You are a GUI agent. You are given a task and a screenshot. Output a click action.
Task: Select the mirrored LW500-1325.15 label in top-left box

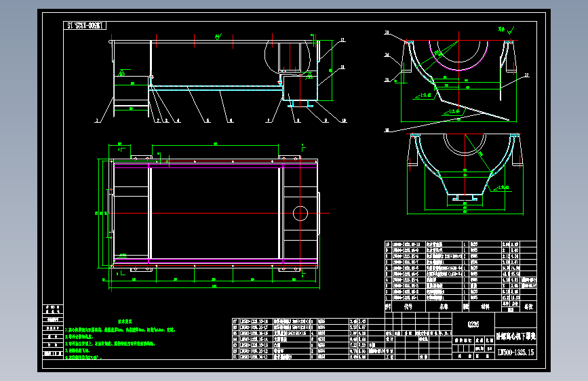coord(85,26)
